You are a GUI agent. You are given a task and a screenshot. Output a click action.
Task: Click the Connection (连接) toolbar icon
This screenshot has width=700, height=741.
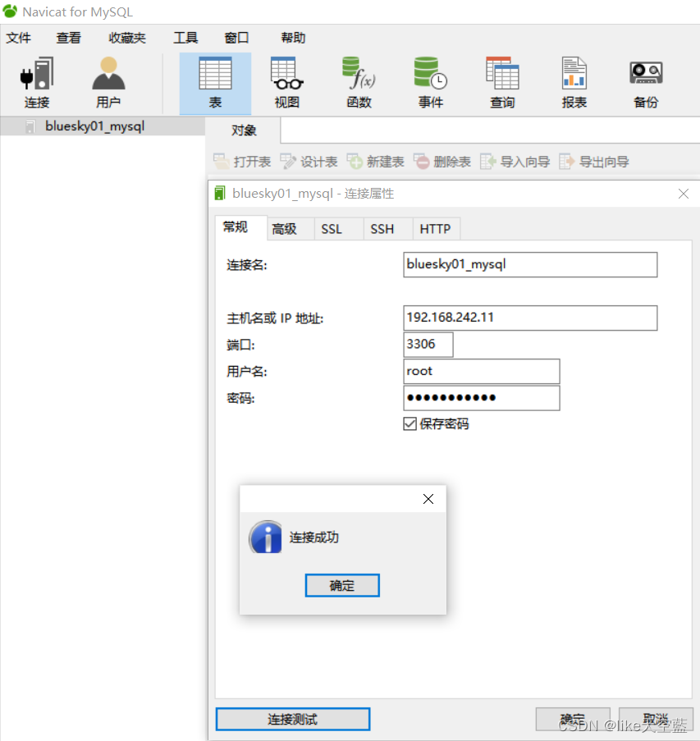pos(36,84)
